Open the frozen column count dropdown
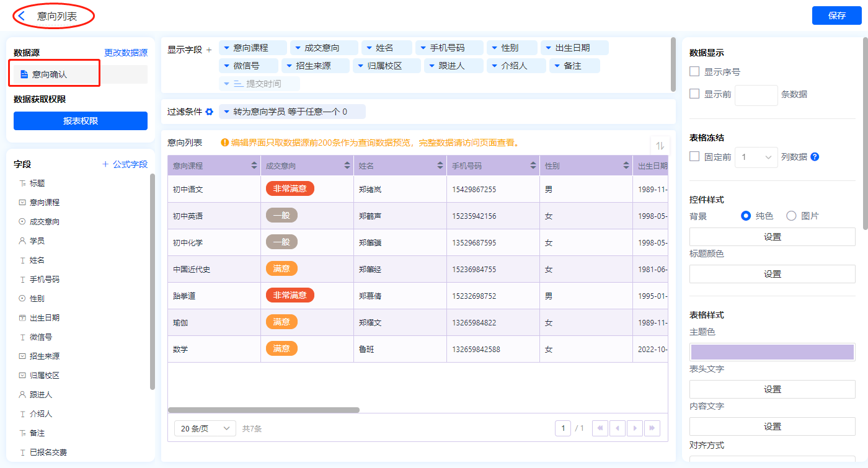 pos(756,157)
